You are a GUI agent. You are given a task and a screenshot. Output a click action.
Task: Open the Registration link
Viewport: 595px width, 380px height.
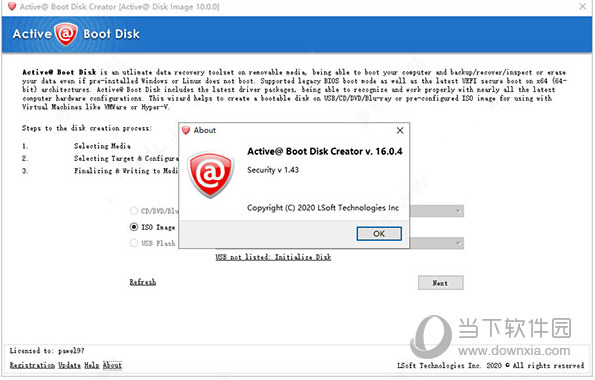32,365
